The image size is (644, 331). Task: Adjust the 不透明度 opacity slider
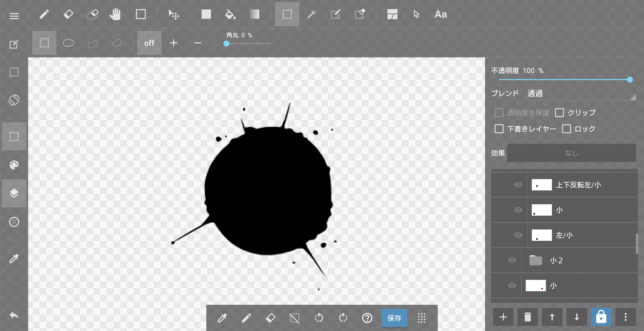[629, 80]
